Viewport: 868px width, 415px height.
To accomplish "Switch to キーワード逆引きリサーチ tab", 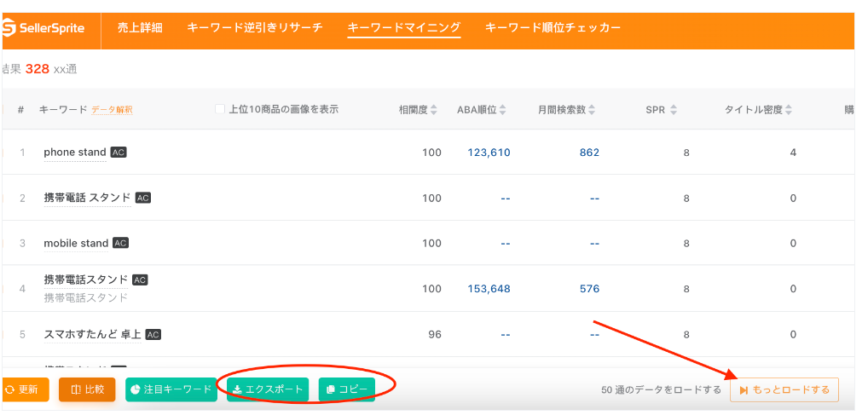I will coord(254,28).
